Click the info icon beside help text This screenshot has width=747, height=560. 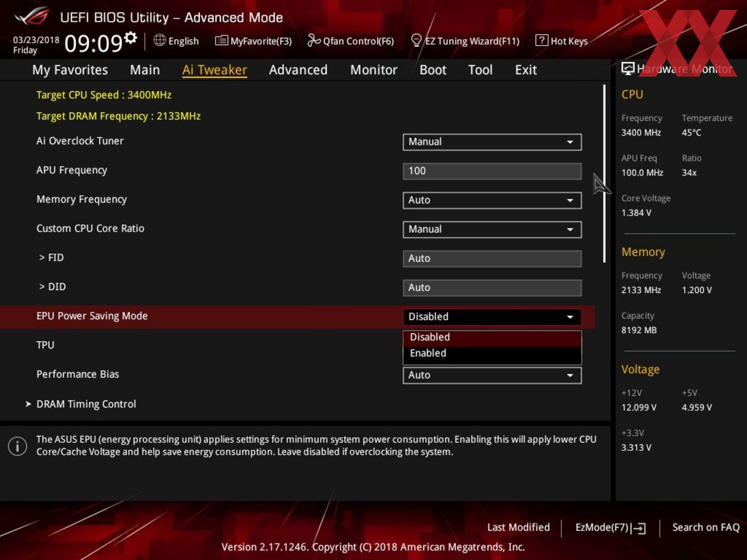(18, 446)
